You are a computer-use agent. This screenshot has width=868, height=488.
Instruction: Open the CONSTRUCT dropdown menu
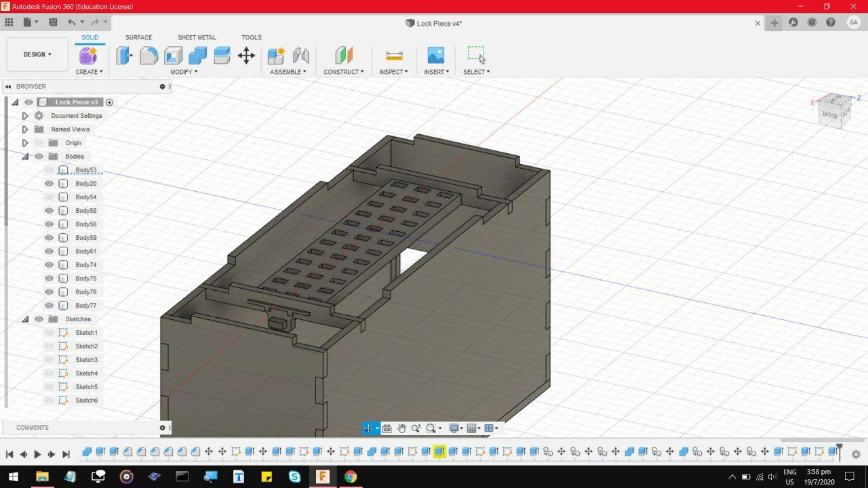(x=344, y=72)
